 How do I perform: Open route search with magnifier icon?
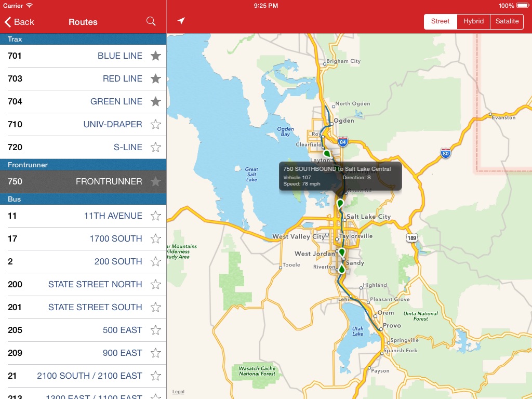pyautogui.click(x=151, y=21)
